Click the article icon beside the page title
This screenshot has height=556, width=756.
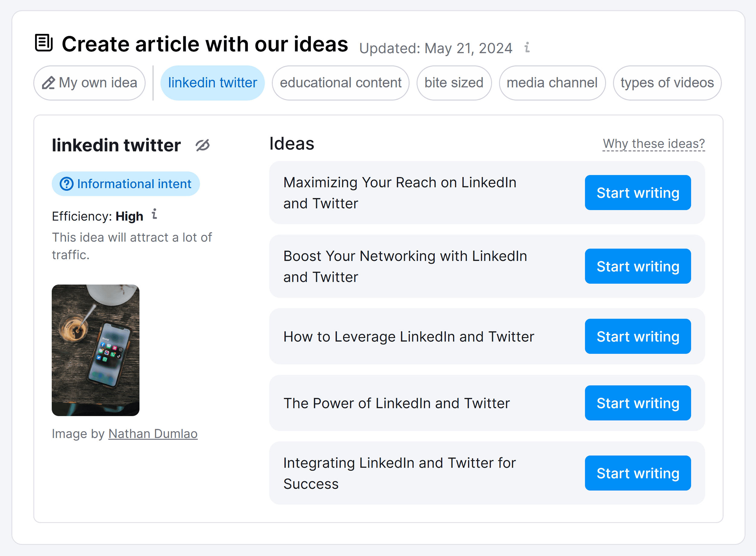[44, 43]
